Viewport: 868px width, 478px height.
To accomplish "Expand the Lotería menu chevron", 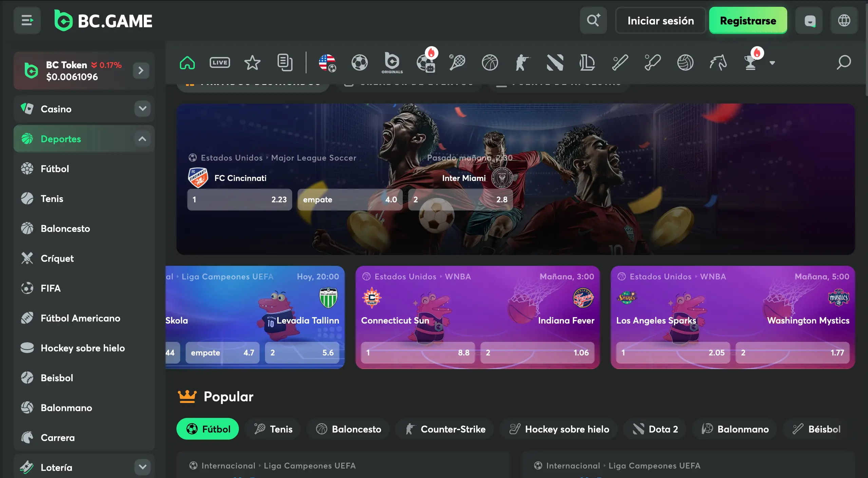I will pos(143,467).
